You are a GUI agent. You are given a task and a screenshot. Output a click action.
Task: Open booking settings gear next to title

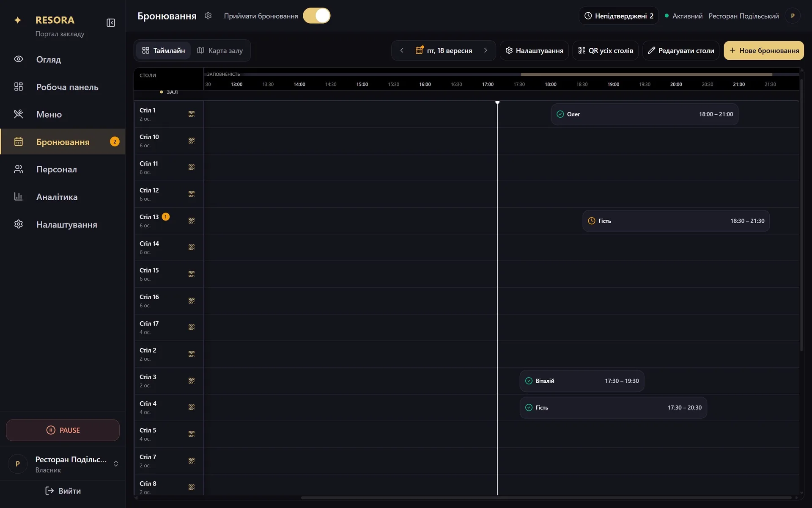(x=208, y=16)
